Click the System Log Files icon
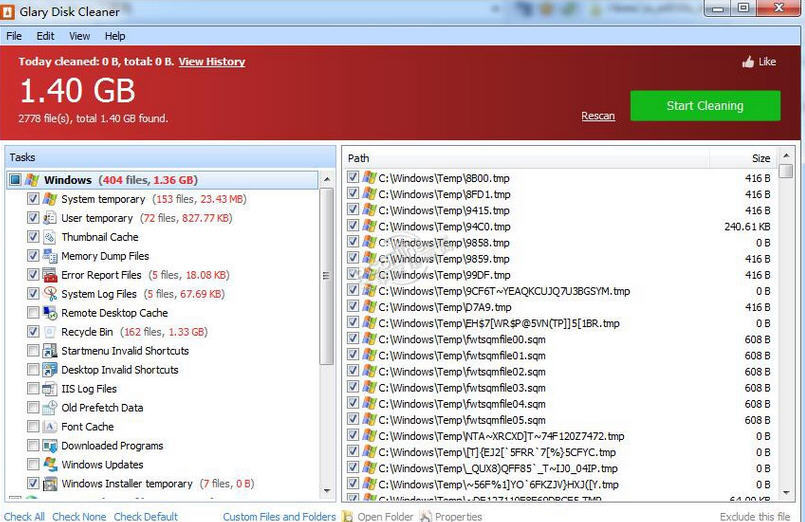The image size is (805, 522). coord(50,294)
